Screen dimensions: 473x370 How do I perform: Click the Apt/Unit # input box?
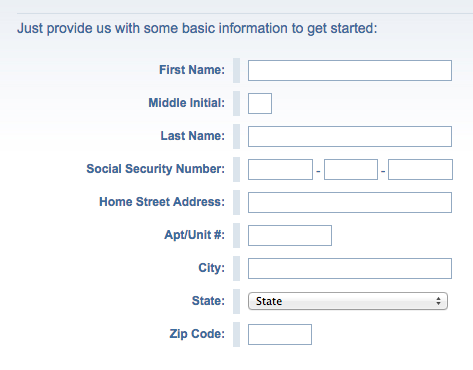point(290,235)
